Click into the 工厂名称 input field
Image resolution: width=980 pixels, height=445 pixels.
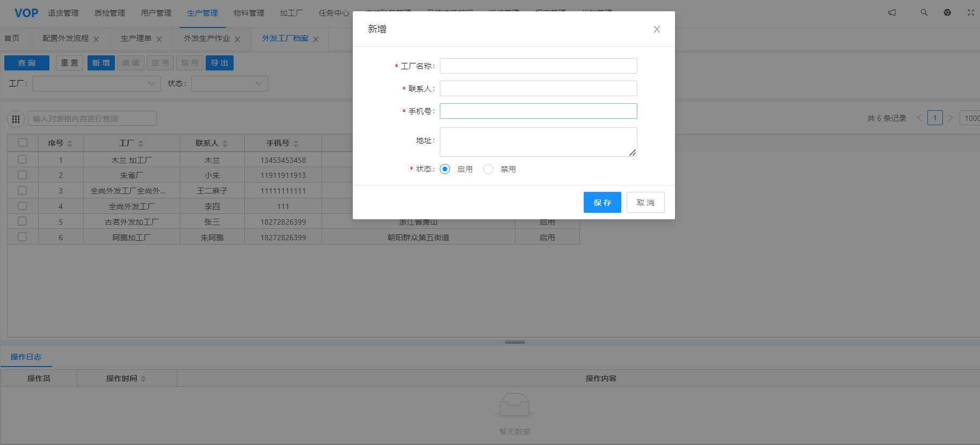coord(538,66)
